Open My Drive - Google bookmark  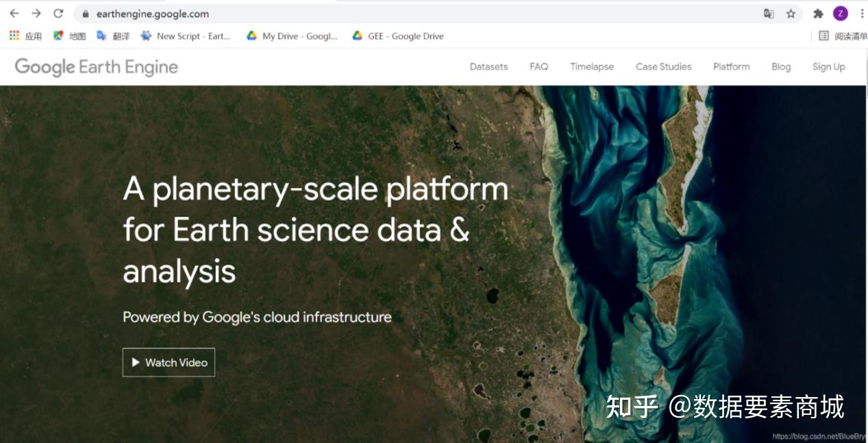tap(292, 36)
